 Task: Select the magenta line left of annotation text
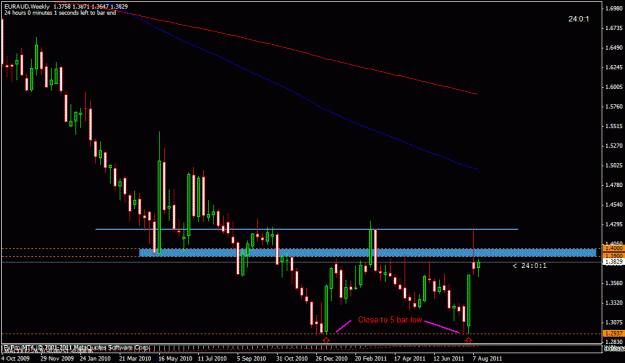click(343, 326)
